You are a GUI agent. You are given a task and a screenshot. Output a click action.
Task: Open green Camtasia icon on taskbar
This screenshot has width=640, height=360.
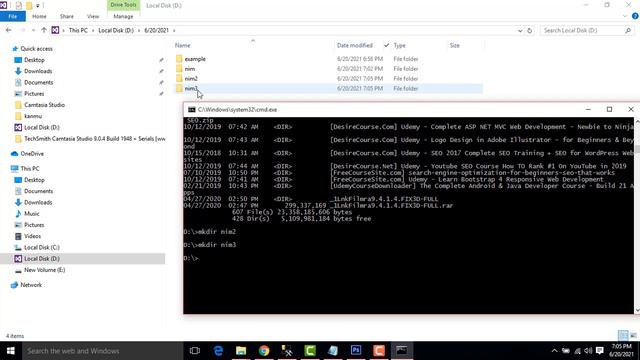pyautogui.click(x=310, y=351)
